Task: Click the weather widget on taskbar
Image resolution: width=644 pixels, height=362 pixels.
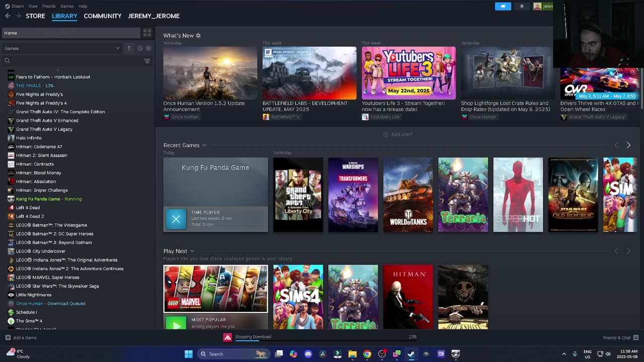Action: (x=18, y=354)
